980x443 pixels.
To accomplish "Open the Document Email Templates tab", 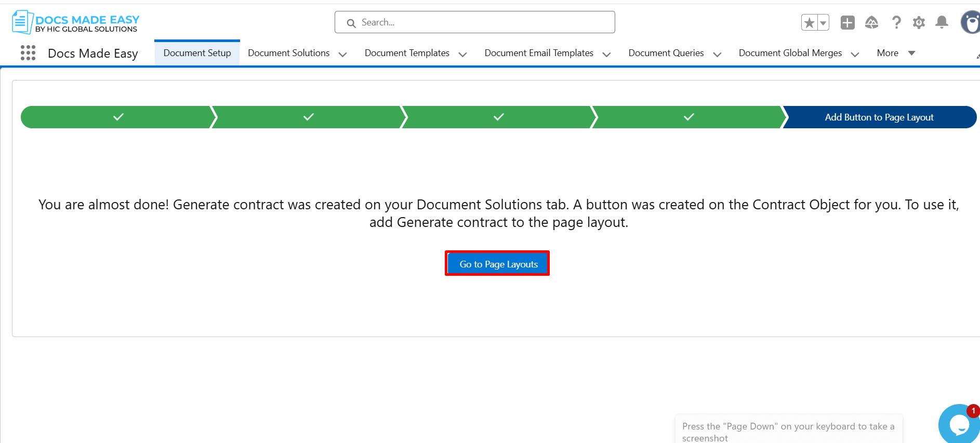I will (538, 53).
